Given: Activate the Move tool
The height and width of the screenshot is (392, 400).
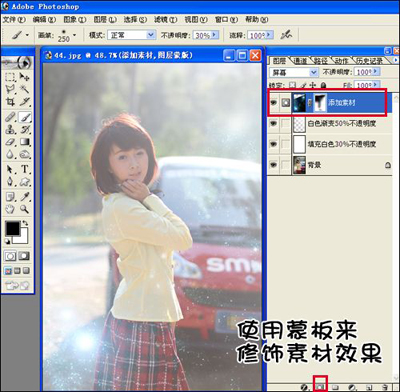Looking at the screenshot, I should click(25, 77).
